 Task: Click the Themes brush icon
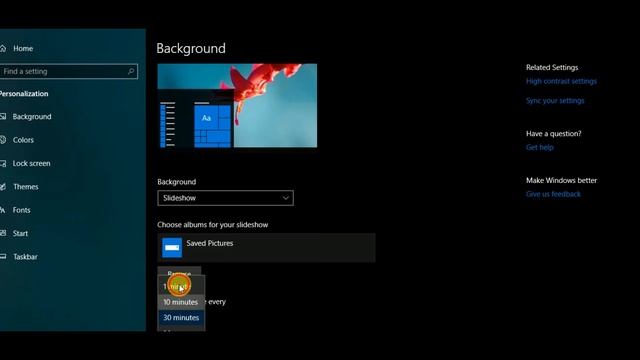3,187
